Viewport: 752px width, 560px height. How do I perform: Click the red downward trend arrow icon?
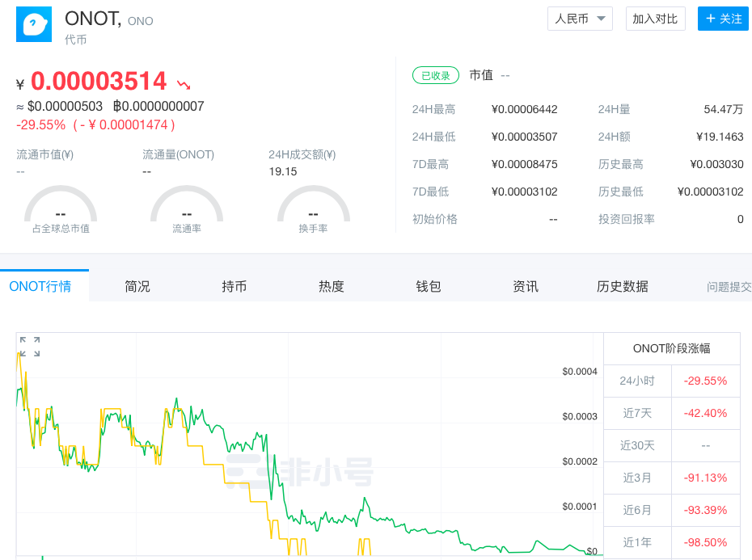tap(184, 83)
